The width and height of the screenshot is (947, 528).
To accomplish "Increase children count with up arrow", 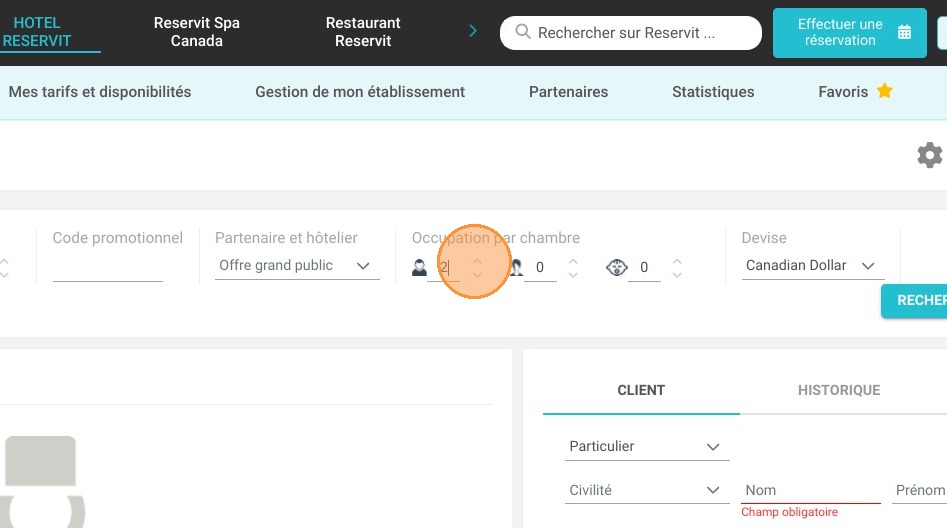I will click(x=573, y=261).
